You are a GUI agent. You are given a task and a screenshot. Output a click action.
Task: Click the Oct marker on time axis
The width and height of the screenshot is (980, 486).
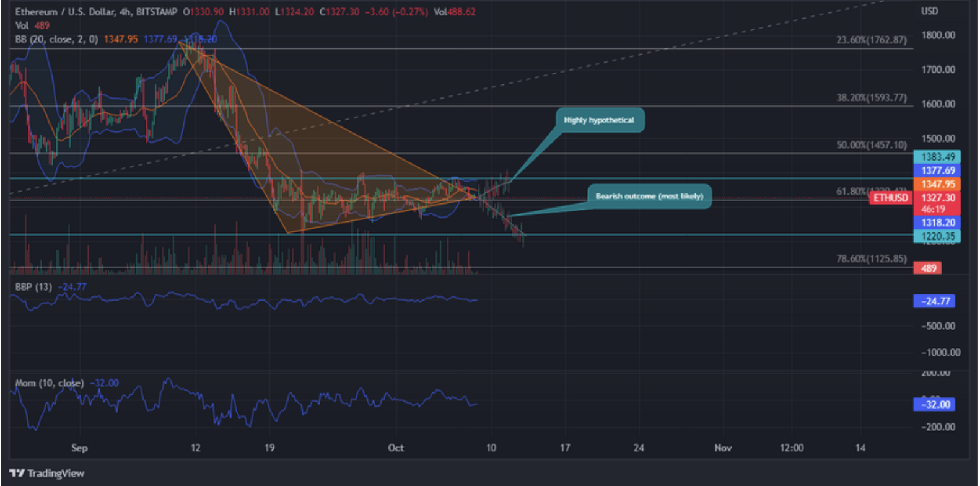(396, 448)
